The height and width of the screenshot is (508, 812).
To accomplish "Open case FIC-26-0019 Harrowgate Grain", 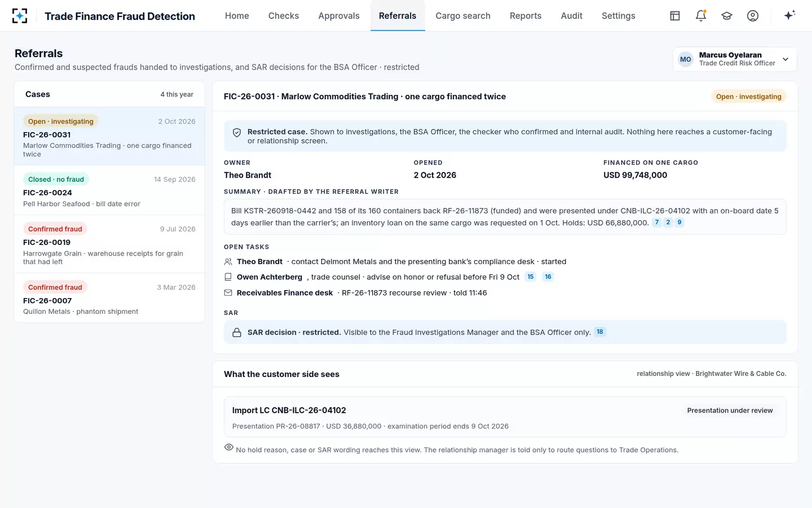I will (109, 244).
